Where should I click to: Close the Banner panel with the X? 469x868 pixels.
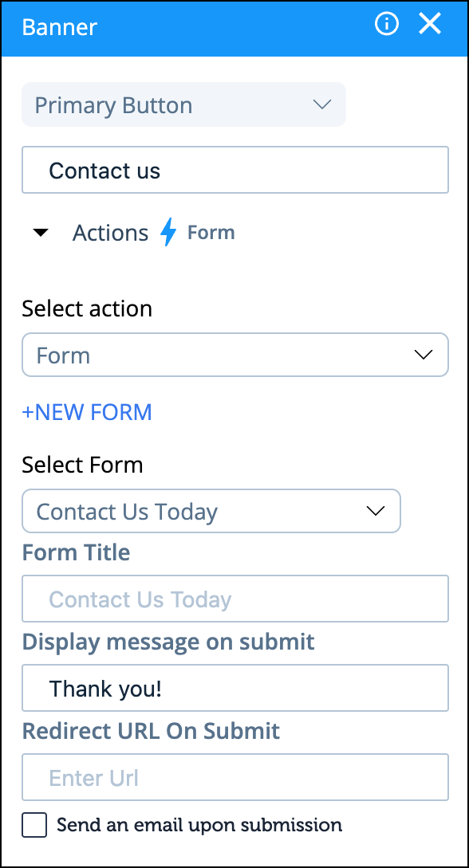(x=430, y=24)
